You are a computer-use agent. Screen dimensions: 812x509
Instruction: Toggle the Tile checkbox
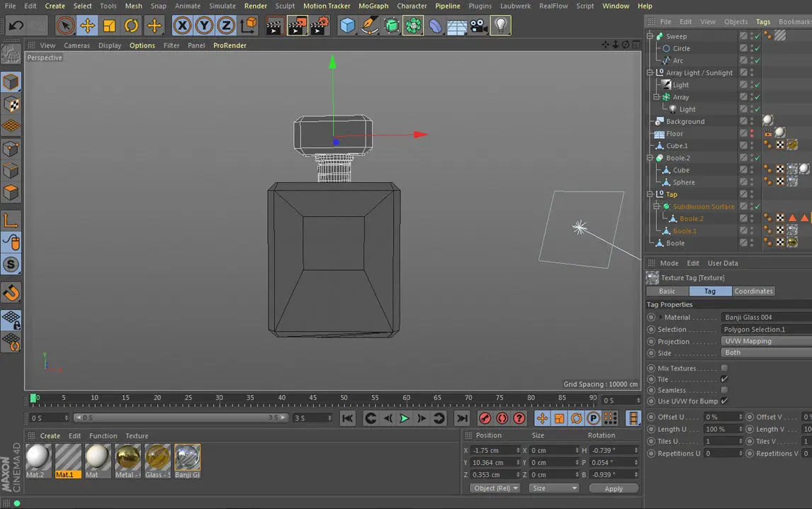724,379
